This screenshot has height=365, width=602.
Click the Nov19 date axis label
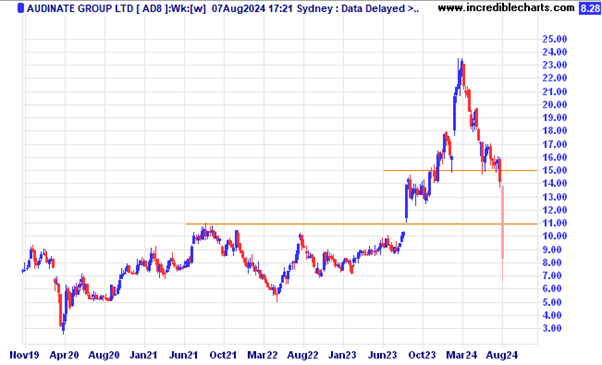(24, 355)
